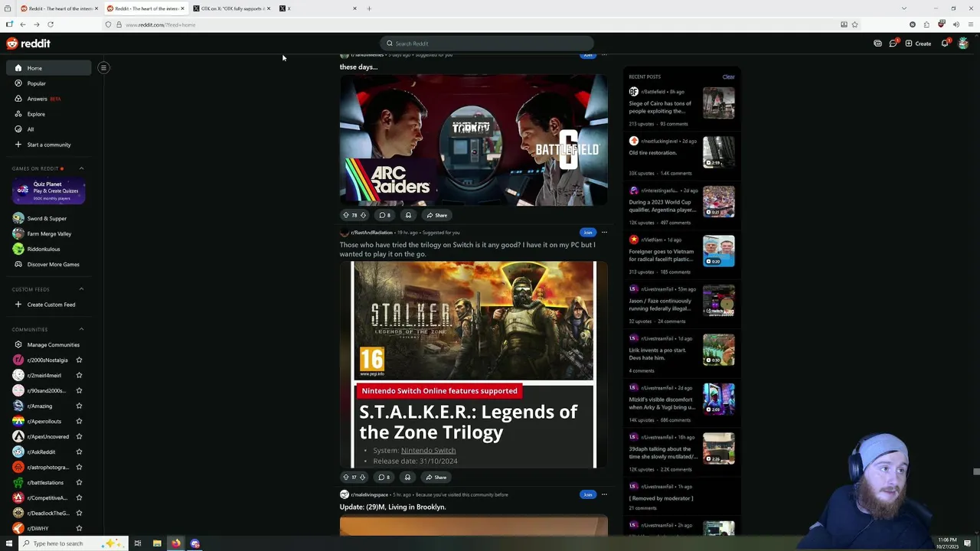The width and height of the screenshot is (980, 551).
Task: Open overflow menu for malelivingspace post
Action: (x=604, y=494)
